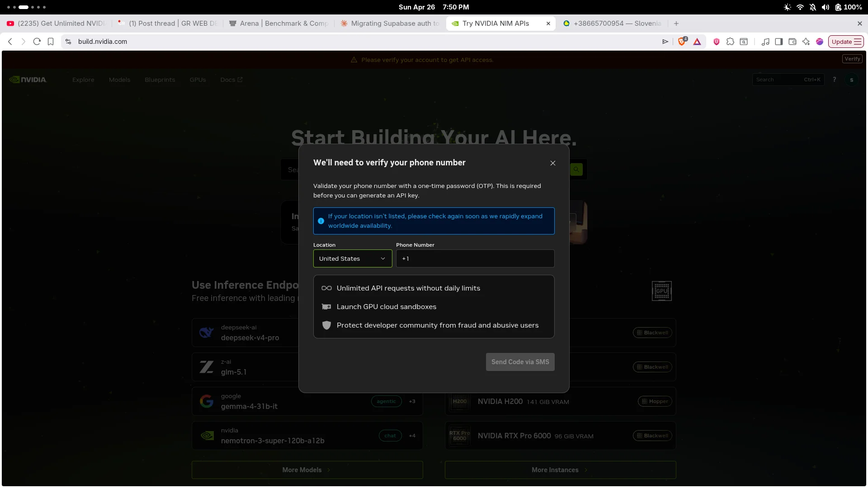Open the bell notification status icon

pyautogui.click(x=813, y=7)
